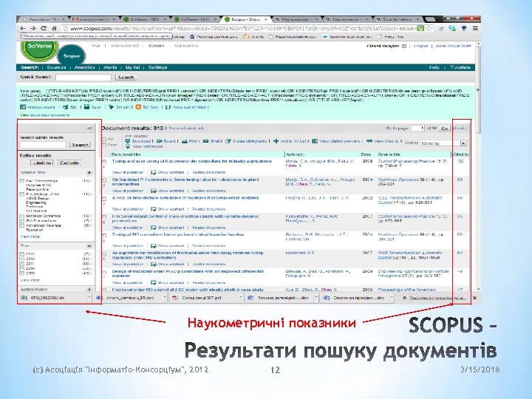
Task: Collapse the refine sidebar with arrow icon
Action: [x=89, y=129]
